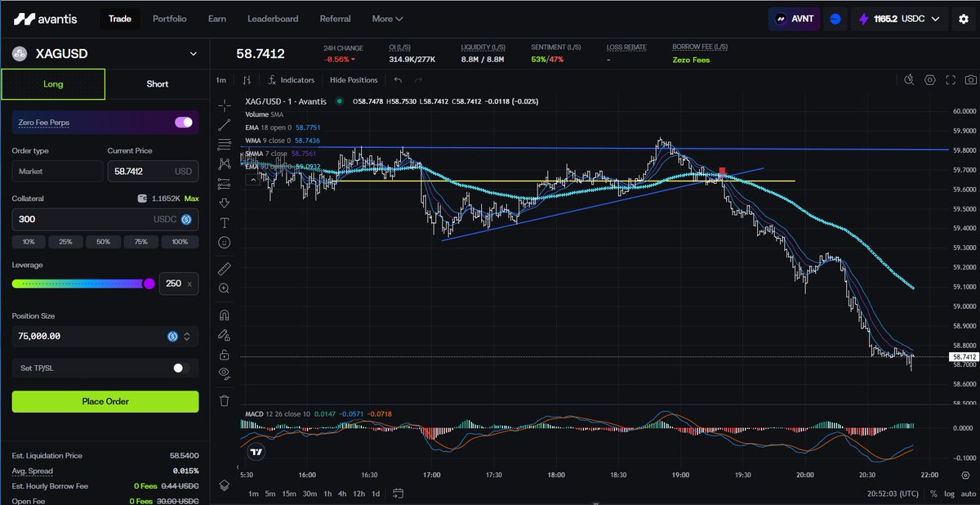
Task: Switch bottom timeframe to 4h
Action: (x=342, y=494)
